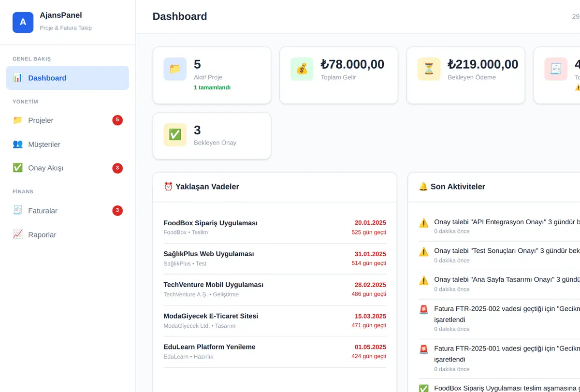
Task: Click the warning icon for Test Sonuçları Onayı
Action: [x=424, y=252]
